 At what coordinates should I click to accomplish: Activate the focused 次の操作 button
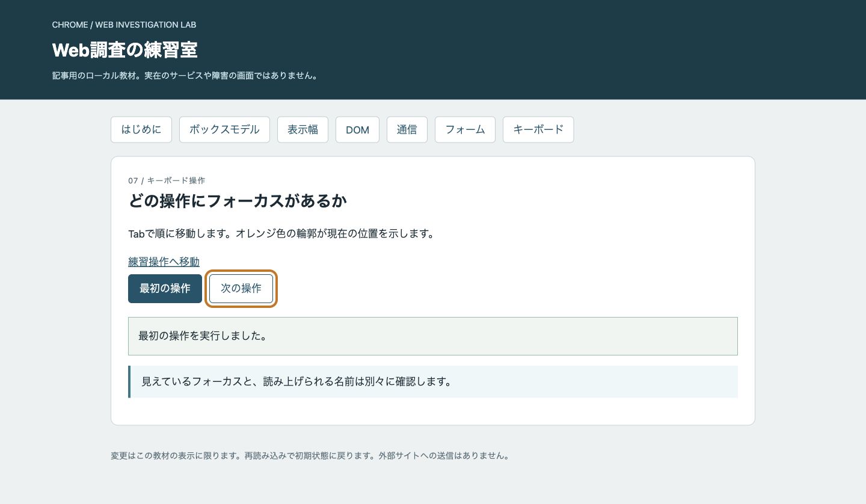[241, 289]
